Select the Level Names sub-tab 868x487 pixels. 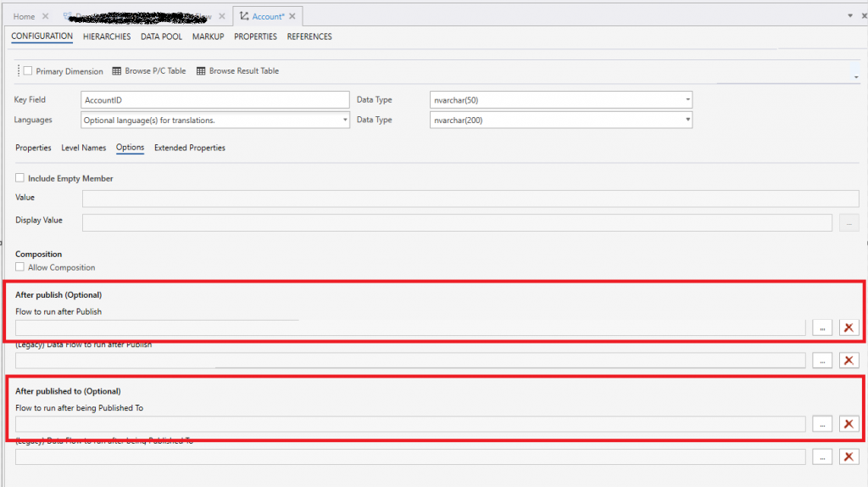tap(83, 148)
